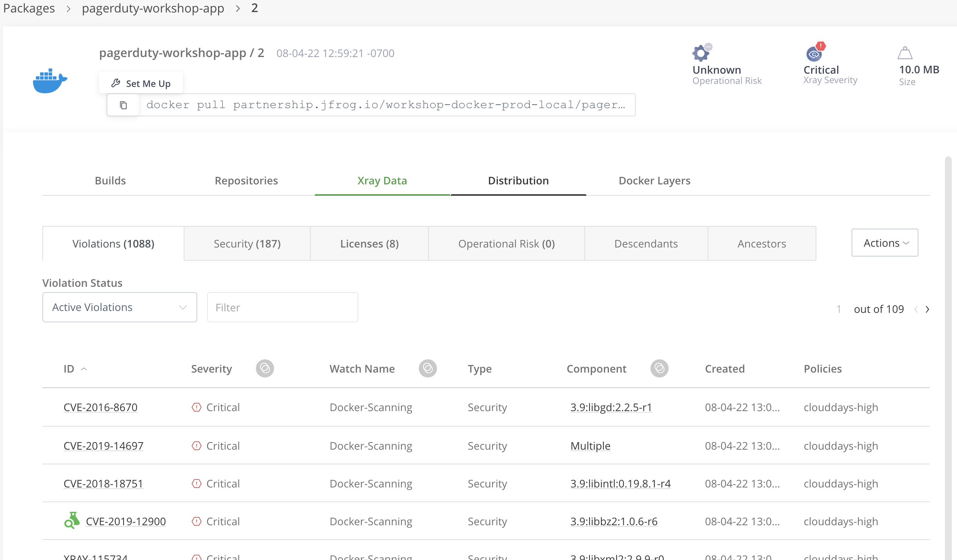Click the Watch Name column header

pos(362,369)
